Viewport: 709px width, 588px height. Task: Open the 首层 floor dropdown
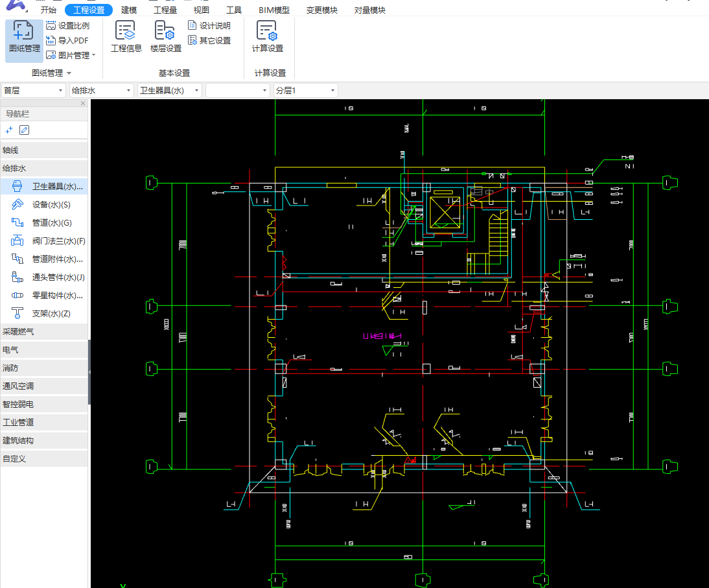click(x=34, y=91)
